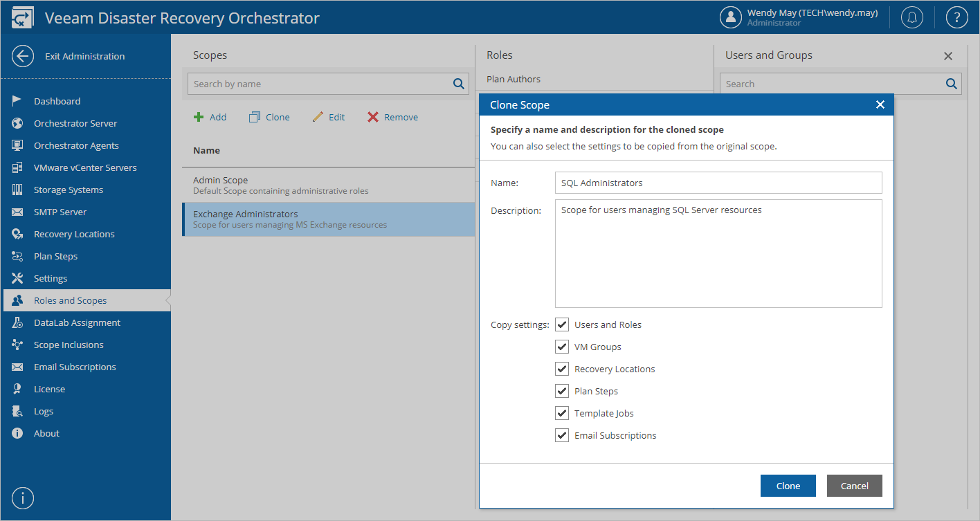This screenshot has width=980, height=521.
Task: Open the Email Subscriptions menu item
Action: pos(86,367)
